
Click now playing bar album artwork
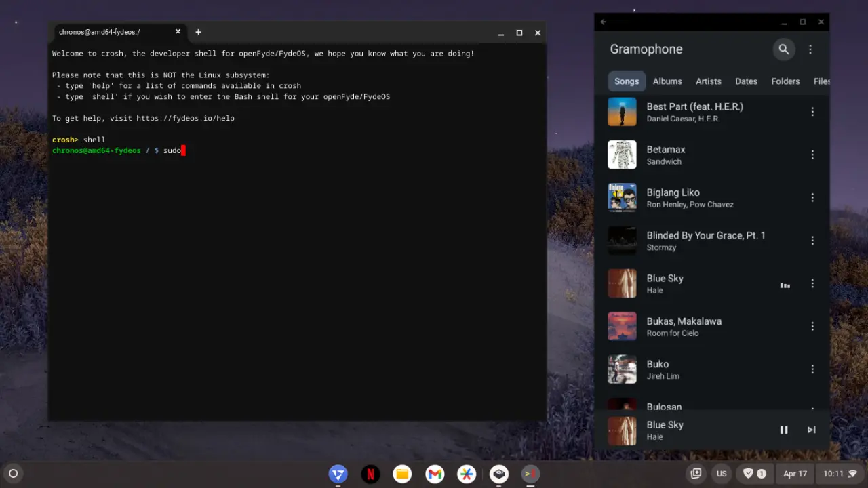pyautogui.click(x=622, y=430)
